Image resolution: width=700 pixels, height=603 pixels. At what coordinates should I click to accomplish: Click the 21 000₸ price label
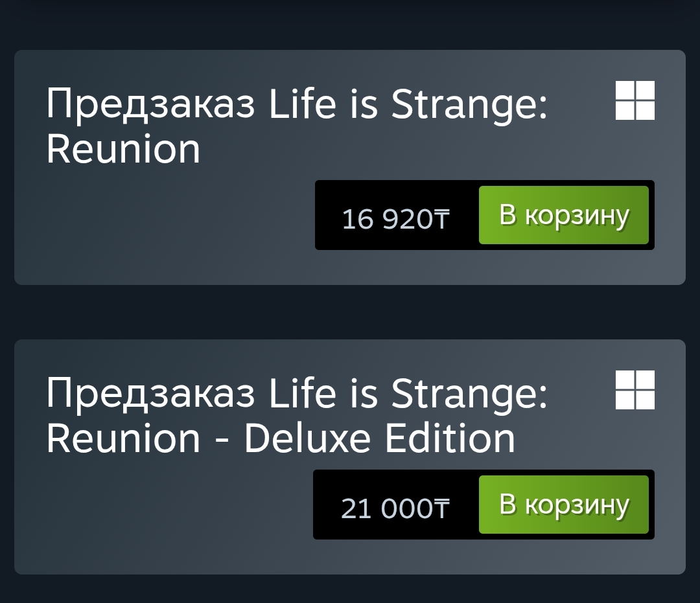point(395,508)
